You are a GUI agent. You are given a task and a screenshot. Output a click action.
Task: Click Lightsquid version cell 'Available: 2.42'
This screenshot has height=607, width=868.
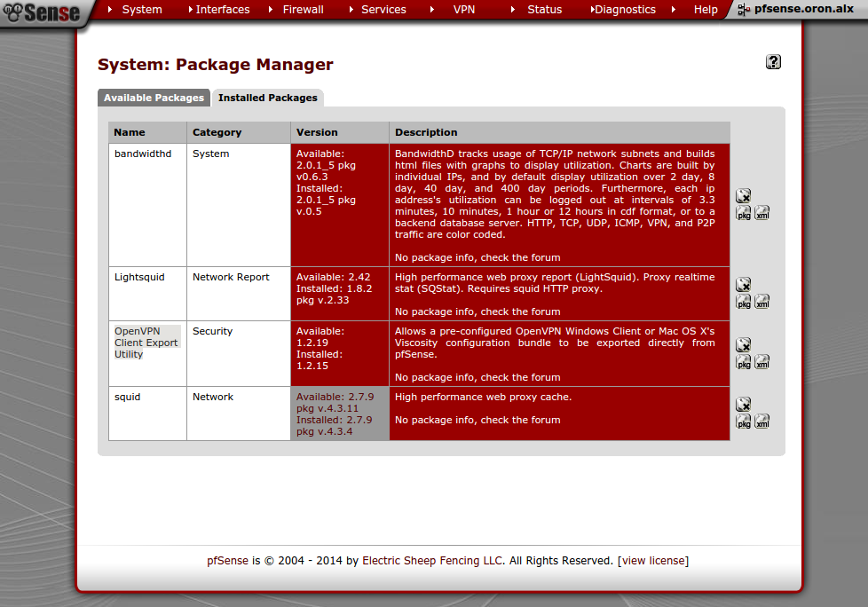340,294
